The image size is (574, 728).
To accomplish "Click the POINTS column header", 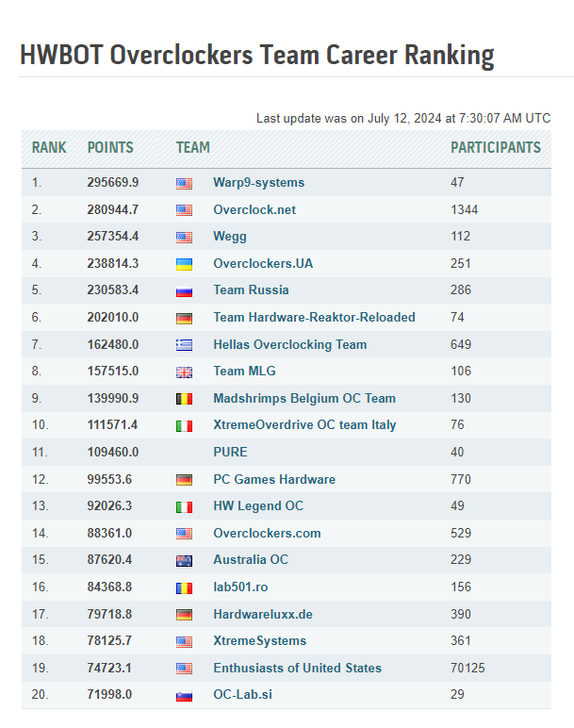I will click(x=110, y=148).
